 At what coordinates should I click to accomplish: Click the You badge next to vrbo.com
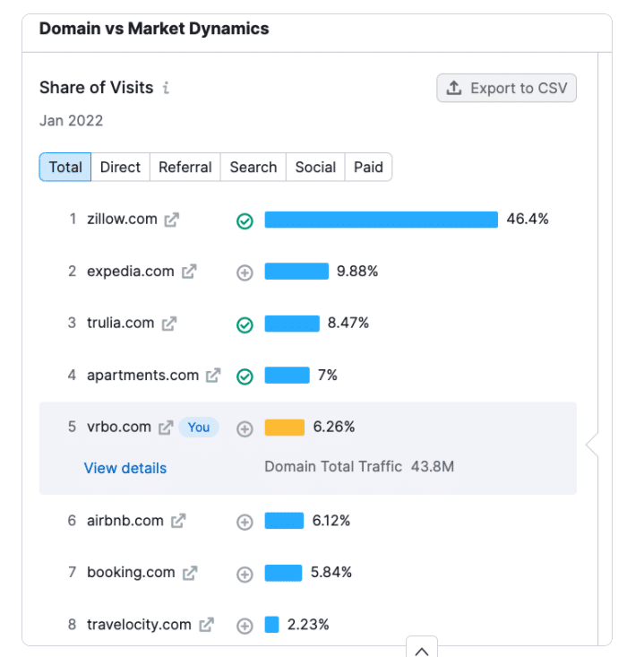[x=199, y=428]
